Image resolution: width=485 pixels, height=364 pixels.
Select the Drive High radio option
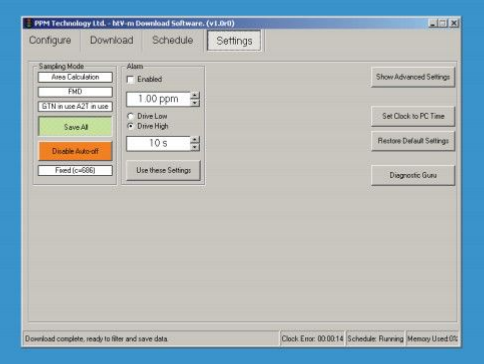point(131,126)
